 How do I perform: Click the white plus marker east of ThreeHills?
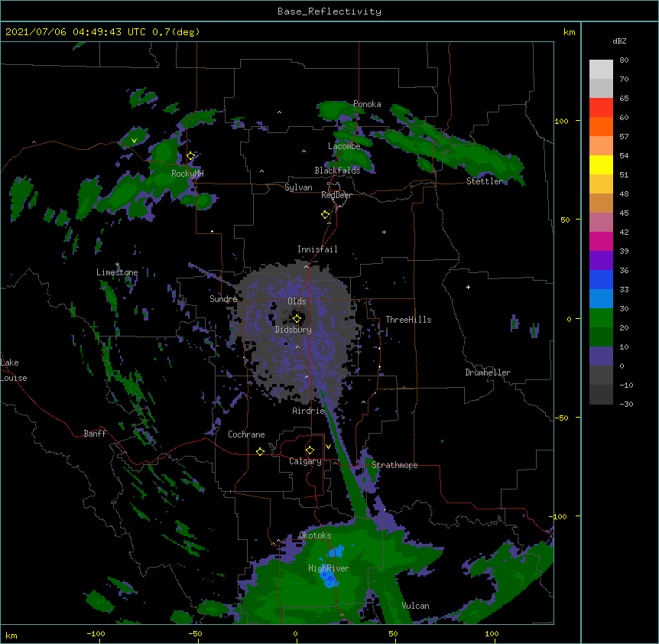click(x=468, y=287)
